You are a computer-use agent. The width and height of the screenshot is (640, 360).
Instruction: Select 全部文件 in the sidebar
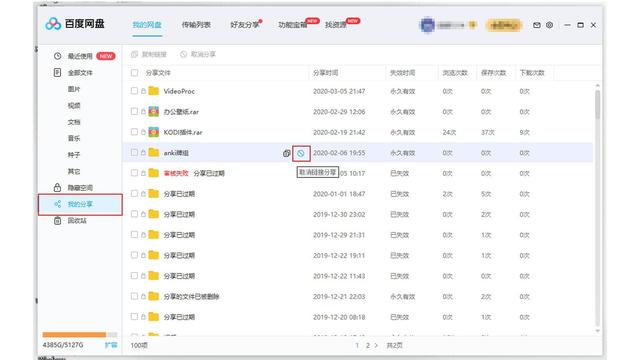tap(80, 73)
